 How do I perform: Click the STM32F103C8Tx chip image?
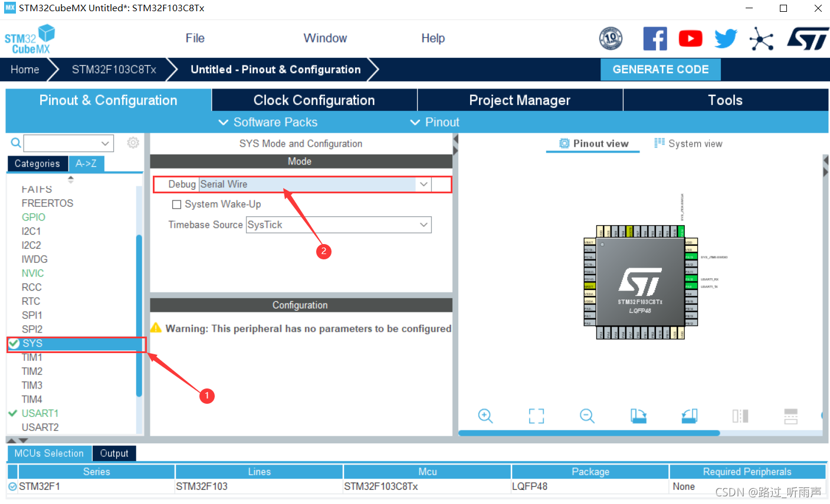click(640, 282)
